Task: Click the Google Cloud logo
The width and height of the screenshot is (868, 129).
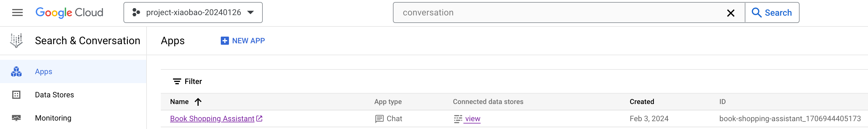Action: [x=69, y=13]
